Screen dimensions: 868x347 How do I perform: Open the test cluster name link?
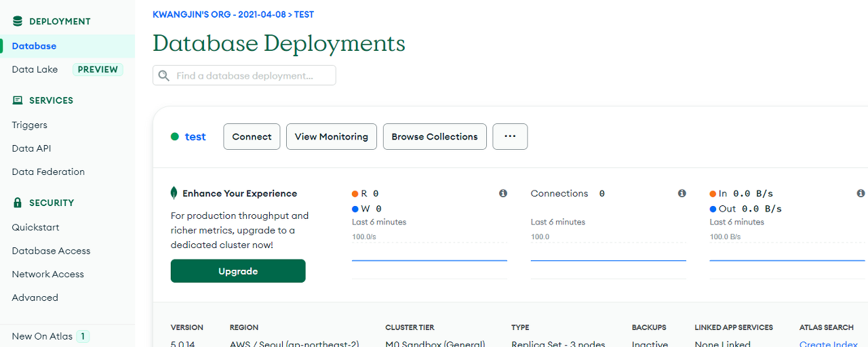click(195, 136)
